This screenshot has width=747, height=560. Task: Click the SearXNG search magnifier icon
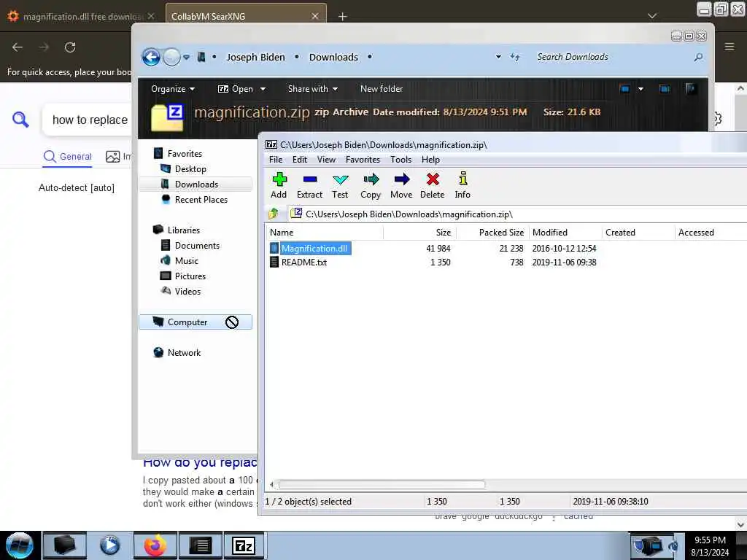coord(20,120)
